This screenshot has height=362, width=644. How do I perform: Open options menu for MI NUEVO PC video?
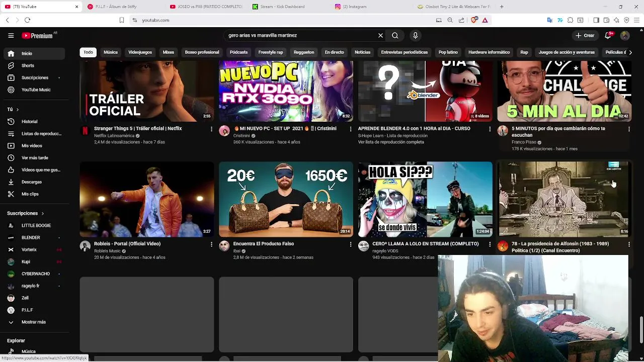351,129
